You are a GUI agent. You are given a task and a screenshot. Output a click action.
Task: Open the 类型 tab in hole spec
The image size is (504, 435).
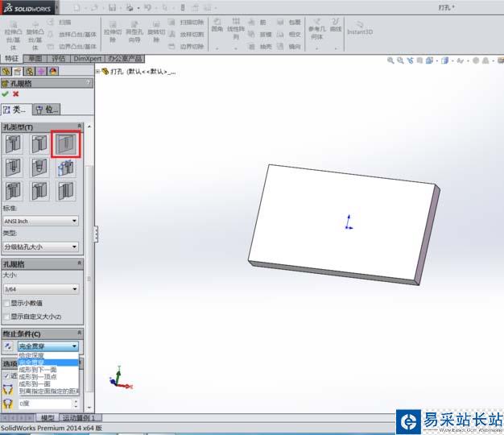[x=16, y=110]
